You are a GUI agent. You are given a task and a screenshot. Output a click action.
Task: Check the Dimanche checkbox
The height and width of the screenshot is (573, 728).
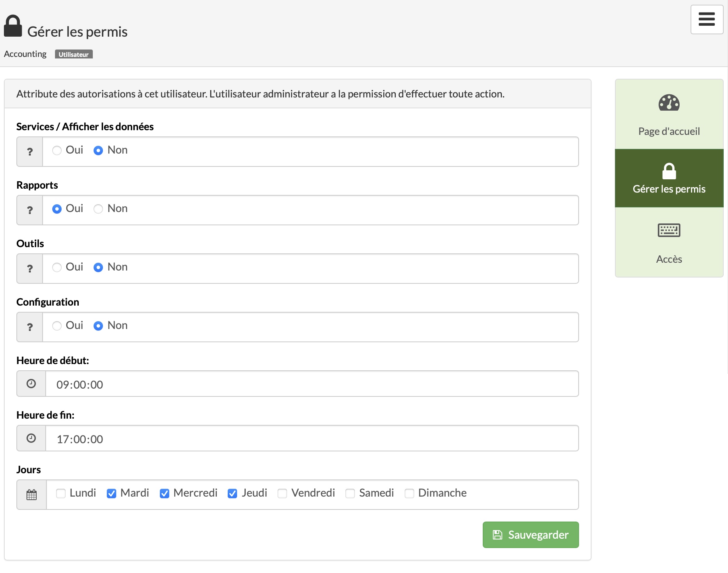(x=409, y=493)
